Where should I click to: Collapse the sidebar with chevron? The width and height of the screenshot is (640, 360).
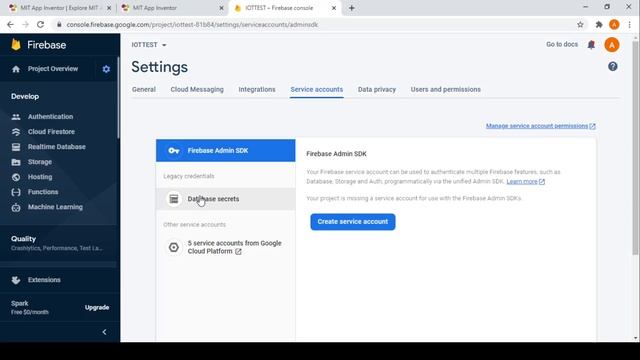[104, 332]
